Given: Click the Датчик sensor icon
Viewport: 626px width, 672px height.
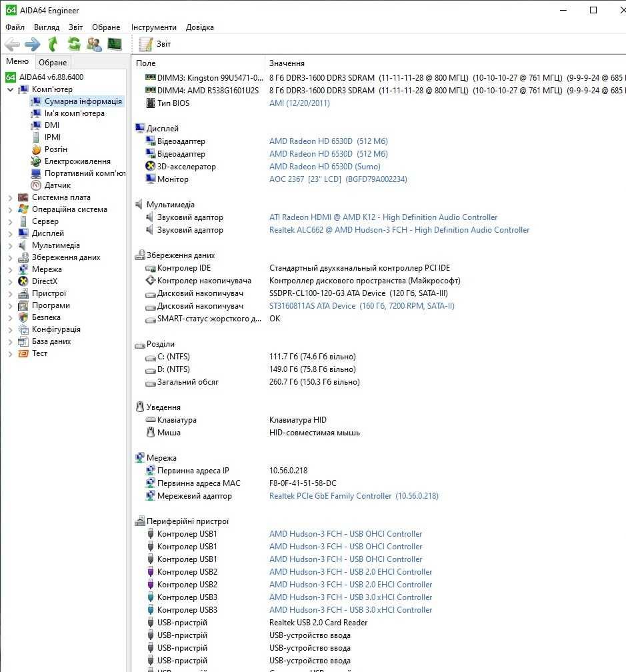Looking at the screenshot, I should 36,185.
